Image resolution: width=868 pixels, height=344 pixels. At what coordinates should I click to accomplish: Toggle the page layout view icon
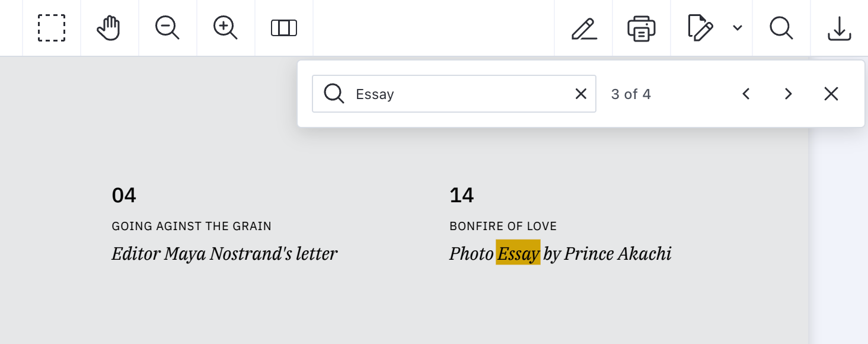point(284,28)
